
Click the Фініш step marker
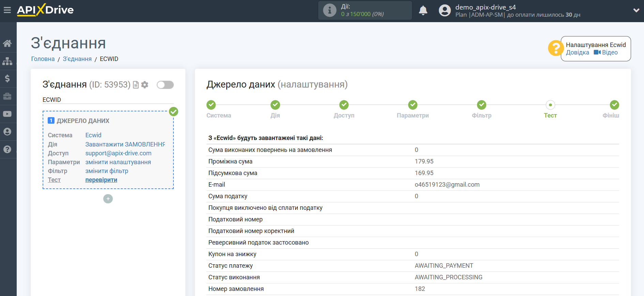point(614,105)
